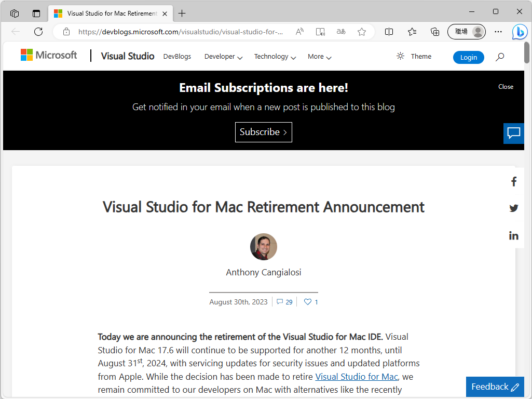Open the blue chat feedback icon

[x=514, y=134]
